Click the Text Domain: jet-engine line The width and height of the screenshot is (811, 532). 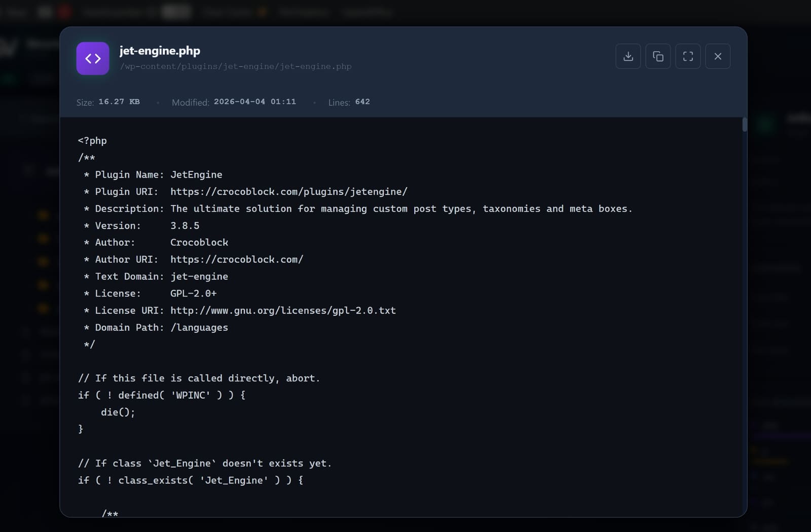point(156,277)
